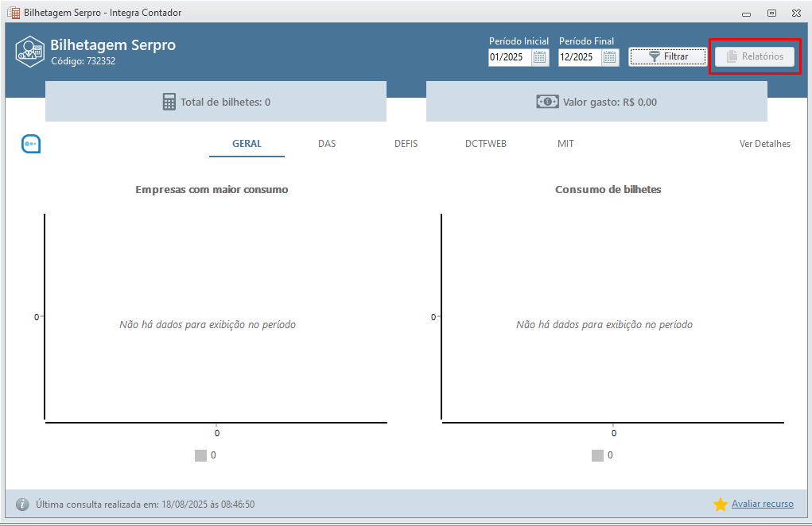Click the star icon beside Avaliar recurso
812x526 pixels.
coord(721,505)
